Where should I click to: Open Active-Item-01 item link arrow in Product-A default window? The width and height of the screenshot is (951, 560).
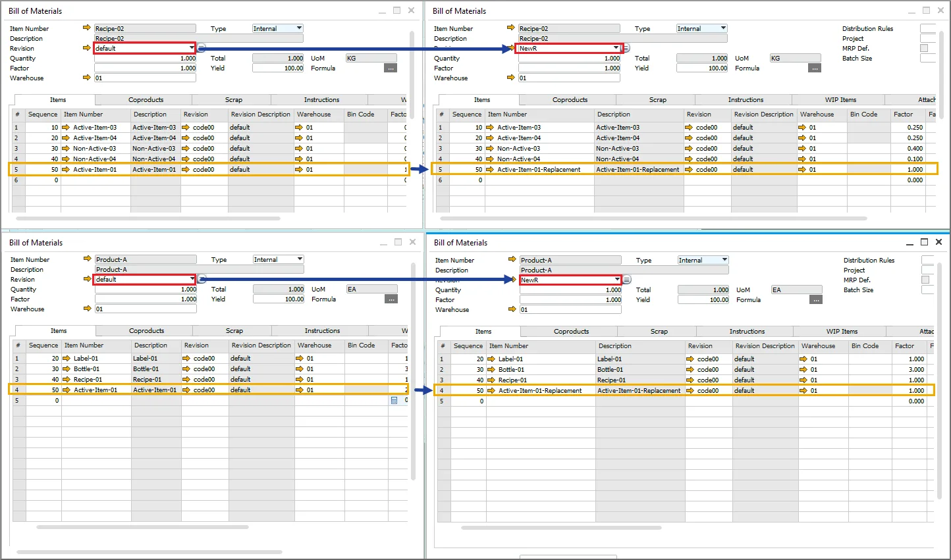(66, 390)
